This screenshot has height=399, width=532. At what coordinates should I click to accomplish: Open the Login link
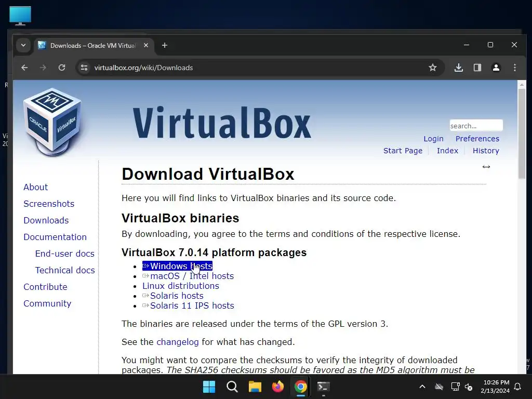(433, 139)
